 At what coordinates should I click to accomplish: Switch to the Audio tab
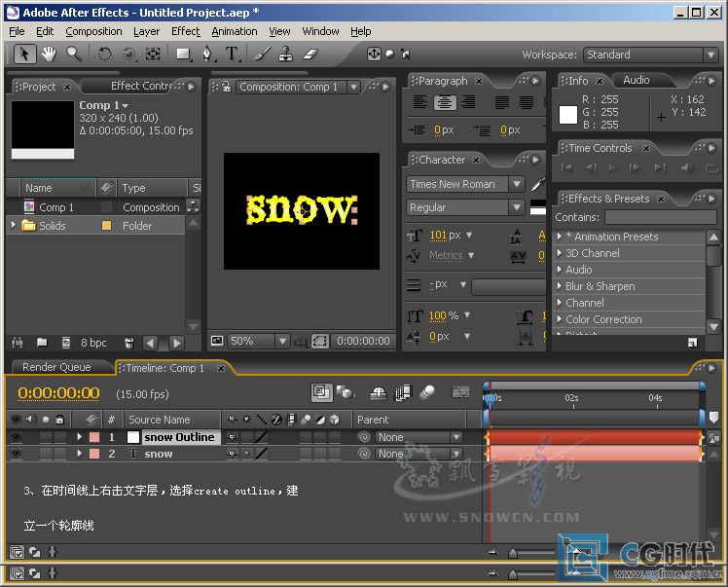pyautogui.click(x=637, y=81)
